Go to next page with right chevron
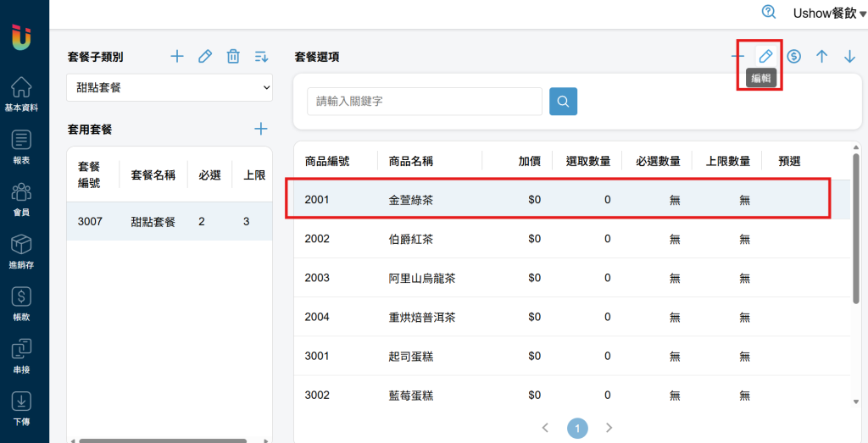The height and width of the screenshot is (443, 868). click(609, 428)
